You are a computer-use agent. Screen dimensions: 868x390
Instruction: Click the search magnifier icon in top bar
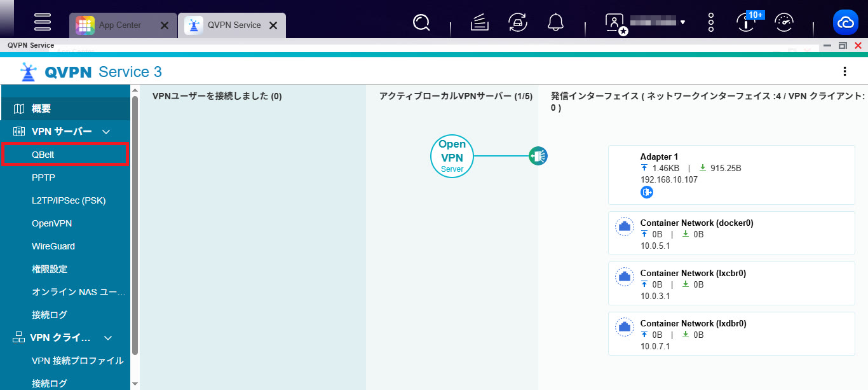click(x=421, y=23)
